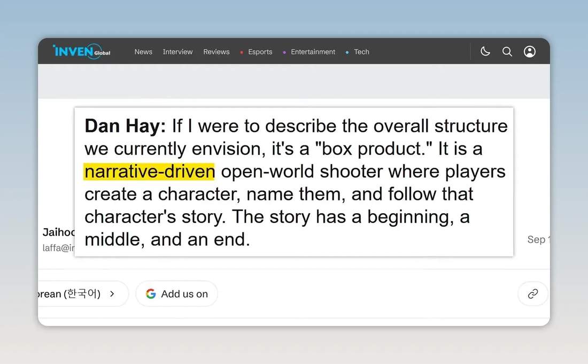Click the Add us on Google button

(176, 293)
